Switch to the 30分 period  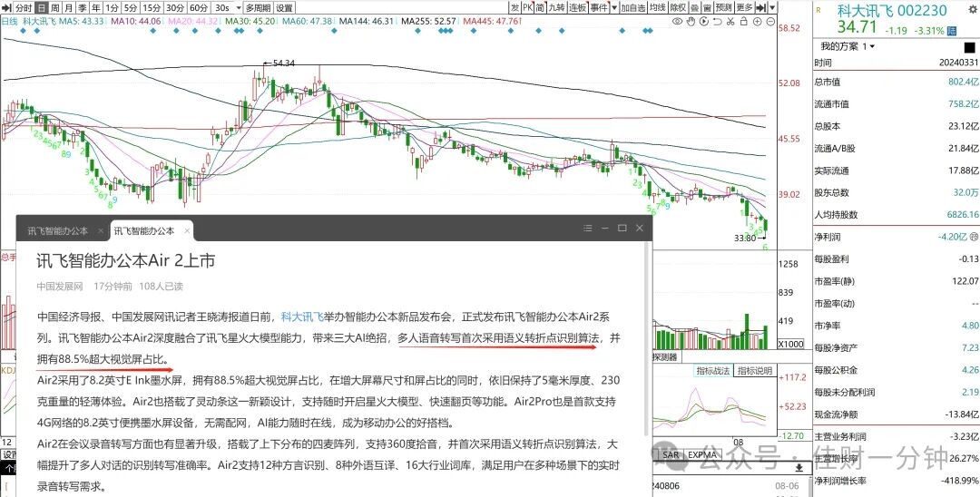175,8
